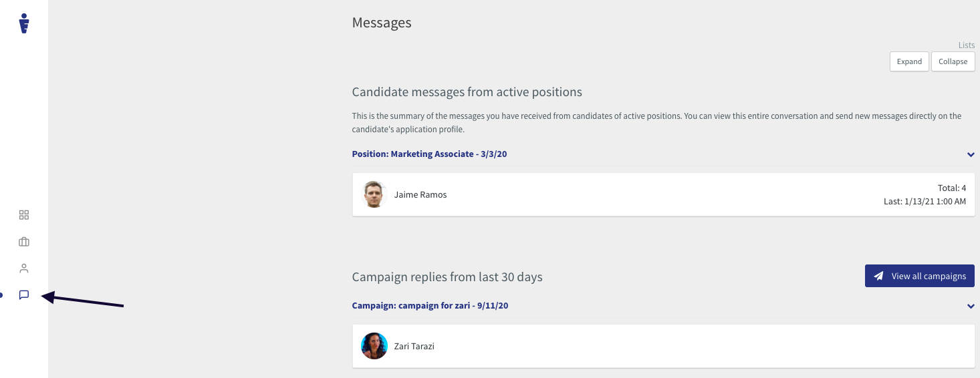
Task: Click the Jaime Ramos name text
Action: tap(420, 195)
